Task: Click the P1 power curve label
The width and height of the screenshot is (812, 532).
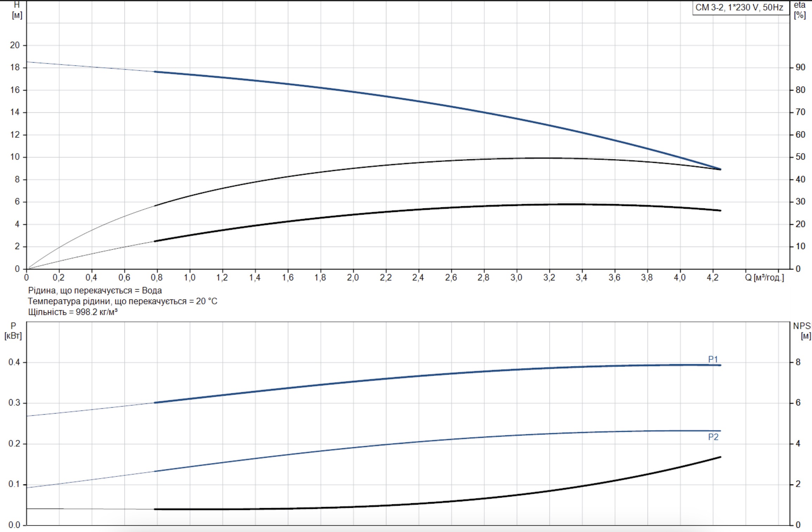Action: 713,359
